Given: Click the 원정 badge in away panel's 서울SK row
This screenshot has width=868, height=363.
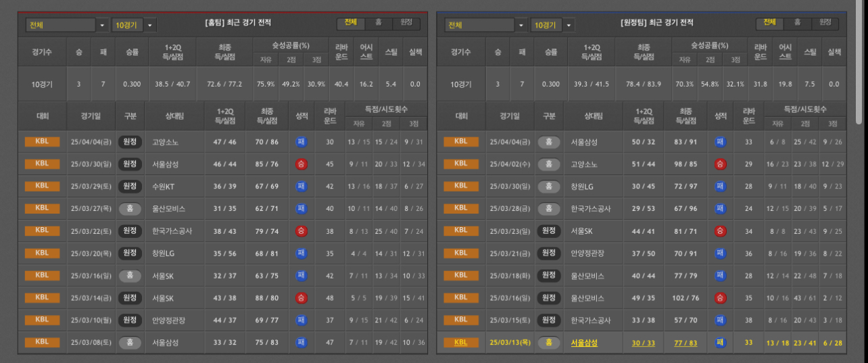Looking at the screenshot, I should (x=549, y=231).
